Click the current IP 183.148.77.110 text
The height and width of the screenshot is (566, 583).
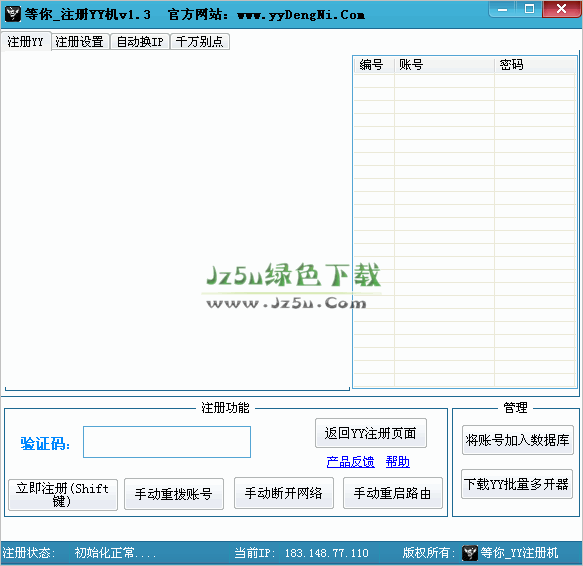326,553
